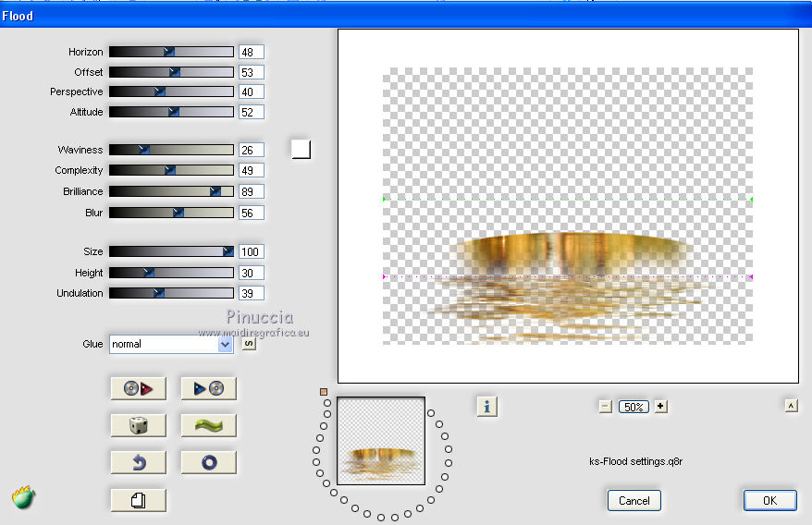The height and width of the screenshot is (525, 812).
Task: Click the info 'i' button
Action: click(x=486, y=407)
